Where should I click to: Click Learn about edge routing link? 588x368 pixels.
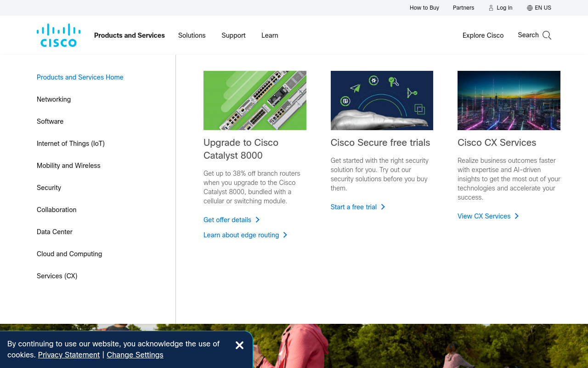[241, 235]
